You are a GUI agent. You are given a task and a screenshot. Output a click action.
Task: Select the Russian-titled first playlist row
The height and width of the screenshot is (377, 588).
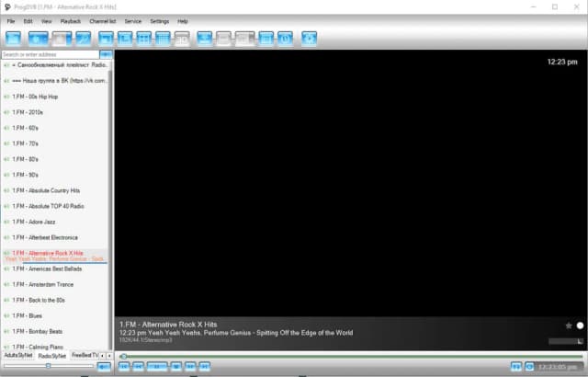pyautogui.click(x=55, y=65)
